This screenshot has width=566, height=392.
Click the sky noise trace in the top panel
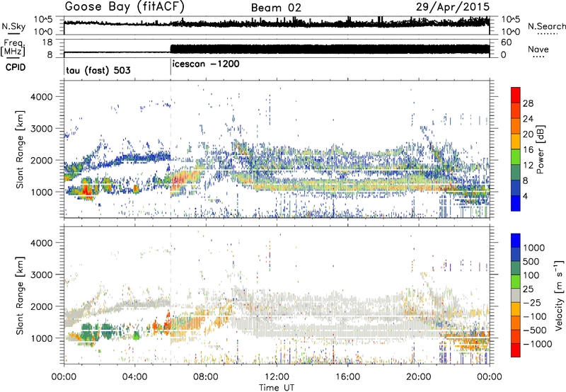click(277, 24)
